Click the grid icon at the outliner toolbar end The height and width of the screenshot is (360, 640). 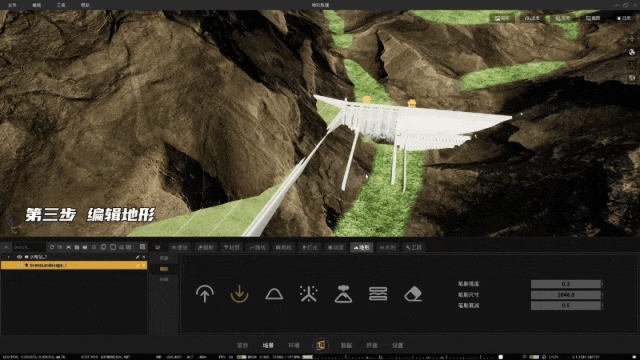(142, 247)
